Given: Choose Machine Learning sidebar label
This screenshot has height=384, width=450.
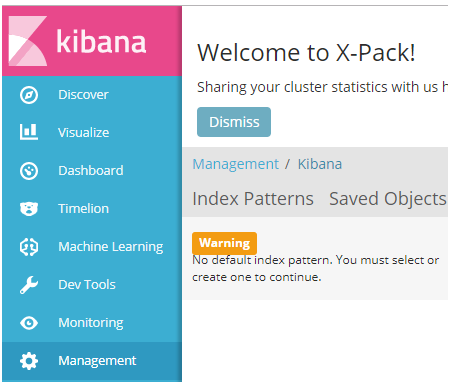Looking at the screenshot, I should pos(111,247).
